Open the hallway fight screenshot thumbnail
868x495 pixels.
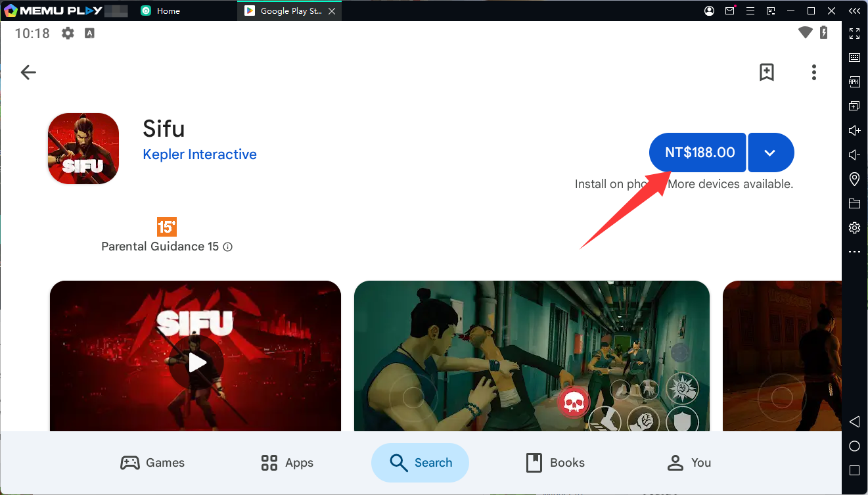point(532,356)
